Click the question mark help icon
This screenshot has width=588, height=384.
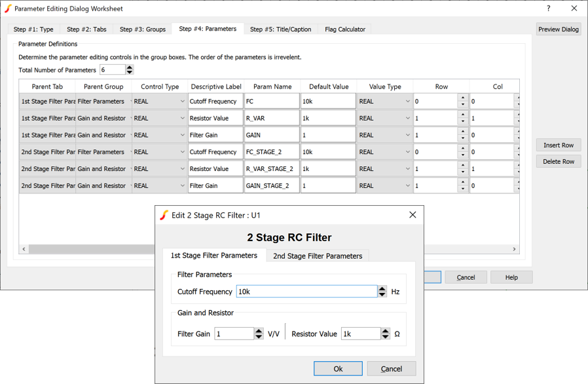[548, 9]
